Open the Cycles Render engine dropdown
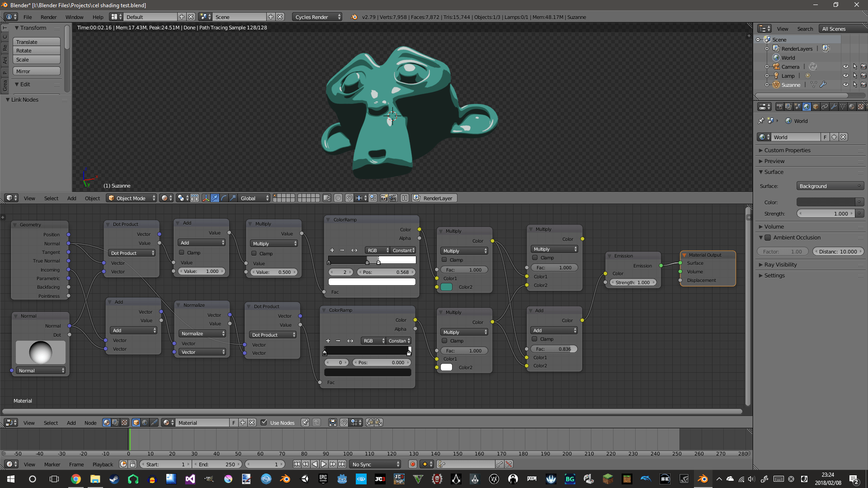Screen dimensions: 868x488 coord(316,17)
